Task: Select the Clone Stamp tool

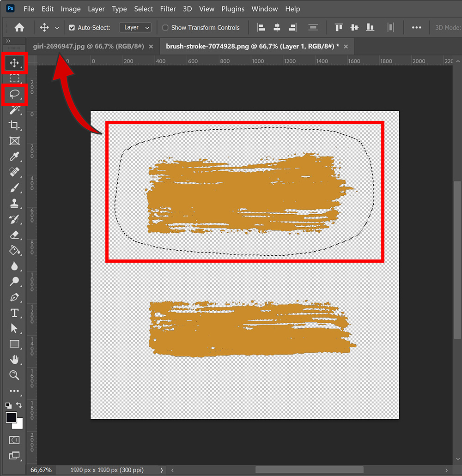Action: coord(14,204)
